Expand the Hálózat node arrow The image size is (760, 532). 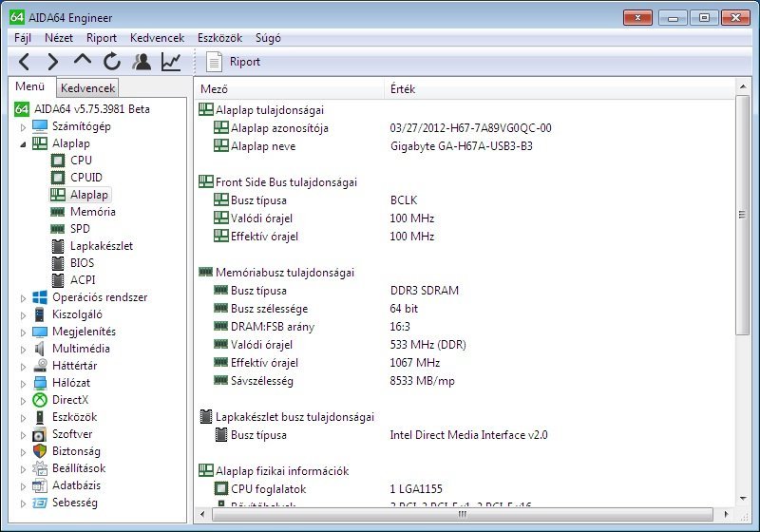[x=23, y=384]
